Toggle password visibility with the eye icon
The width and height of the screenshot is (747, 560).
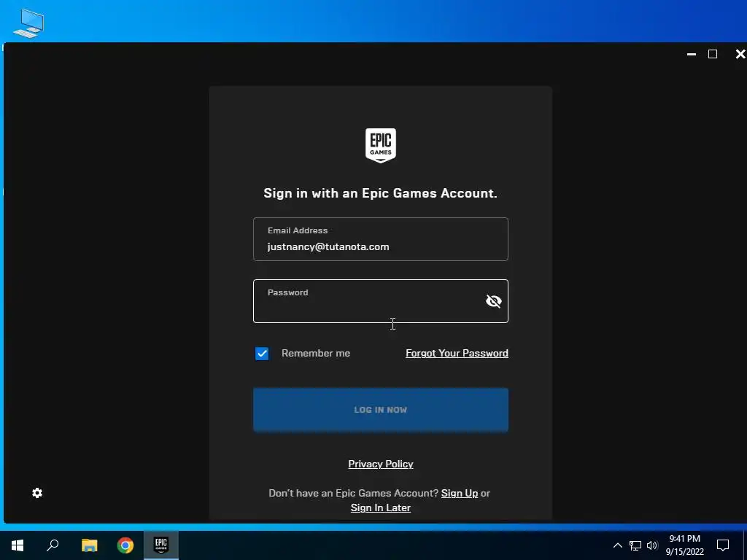click(x=494, y=301)
